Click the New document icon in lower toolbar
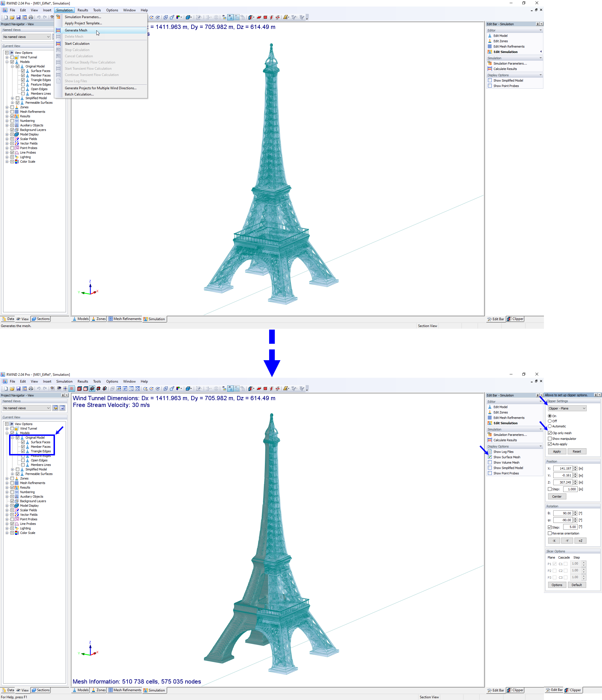 [x=6, y=389]
